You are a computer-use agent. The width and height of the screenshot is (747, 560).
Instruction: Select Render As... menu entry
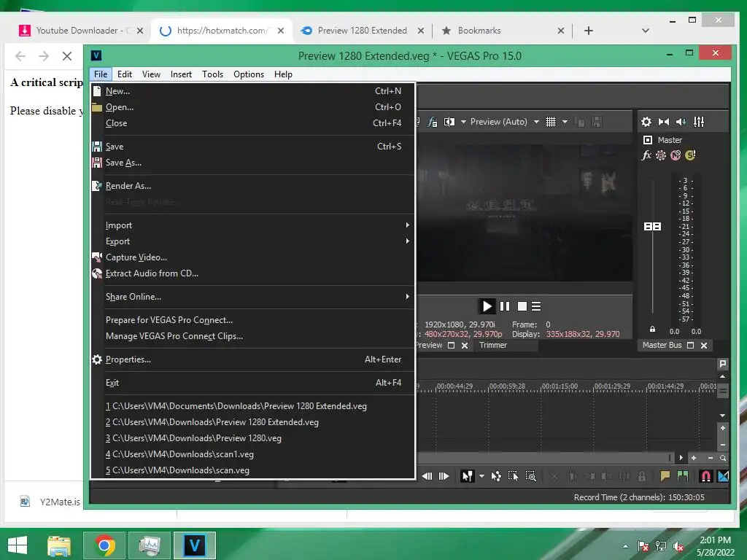252,186
